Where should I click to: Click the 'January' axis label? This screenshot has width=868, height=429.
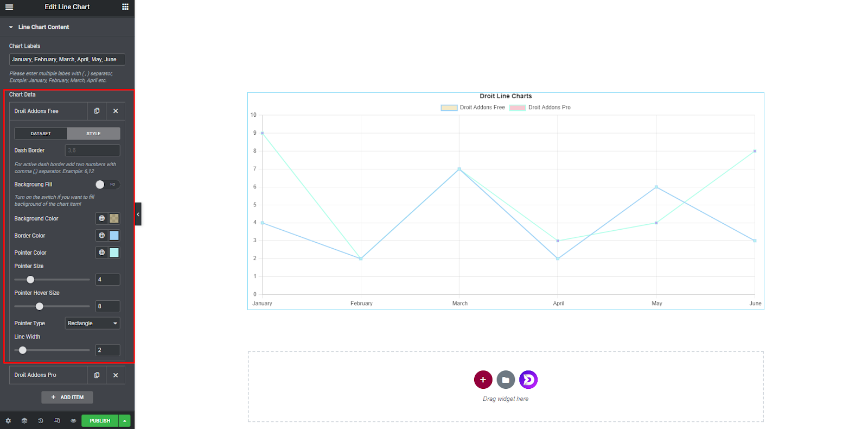click(x=262, y=304)
